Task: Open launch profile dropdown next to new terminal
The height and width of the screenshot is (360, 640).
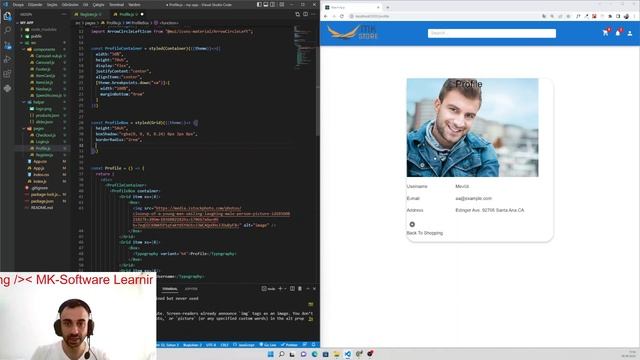Action: tap(285, 289)
